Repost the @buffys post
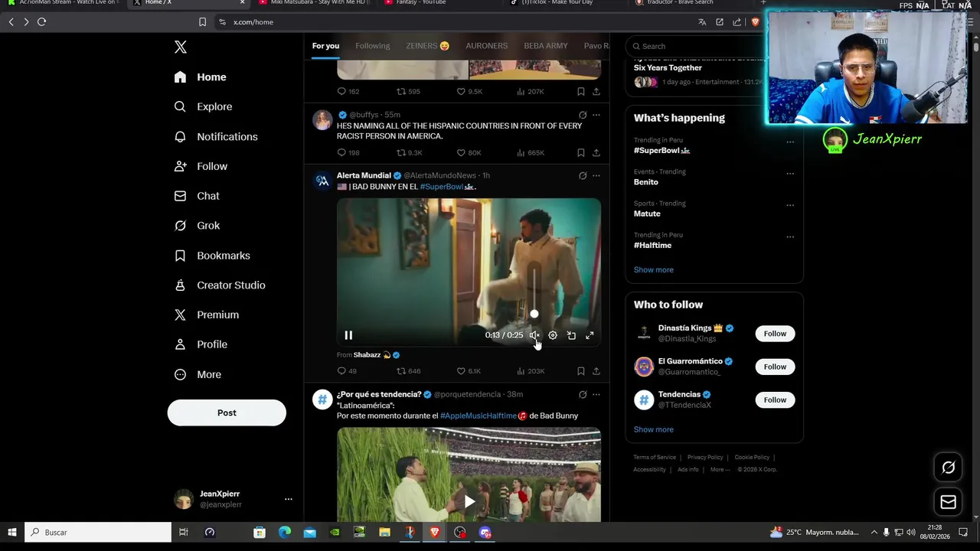Screen dimensions: 980x551 409,153
